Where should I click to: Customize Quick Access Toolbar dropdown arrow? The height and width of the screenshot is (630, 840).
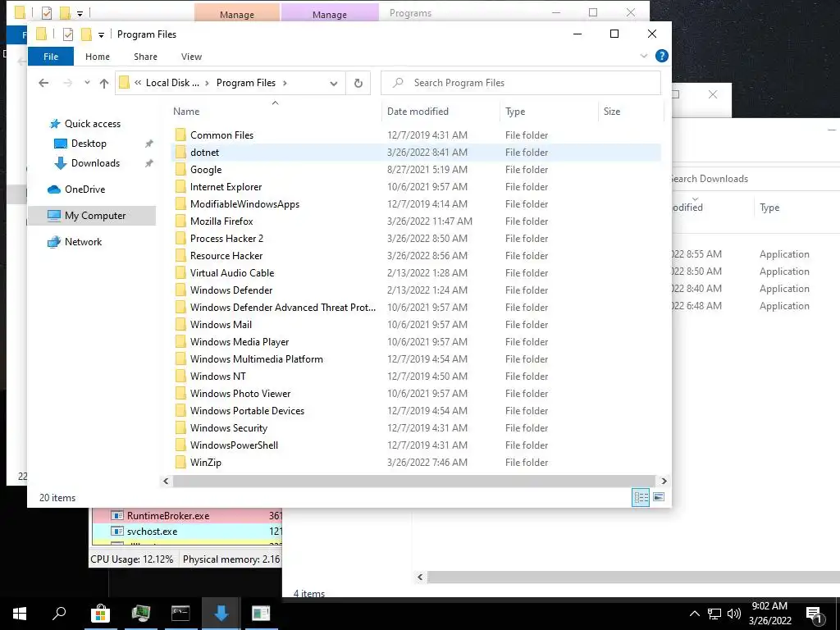tap(101, 34)
